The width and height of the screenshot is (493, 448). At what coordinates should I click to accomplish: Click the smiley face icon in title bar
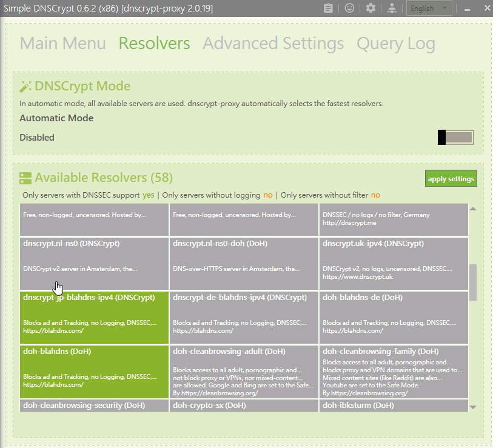click(349, 8)
